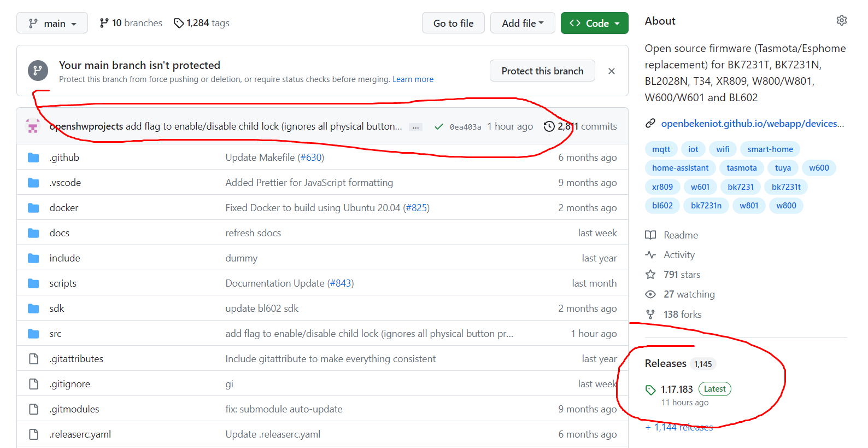Click the .gitignore file icon
This screenshot has width=868, height=448.
[33, 384]
